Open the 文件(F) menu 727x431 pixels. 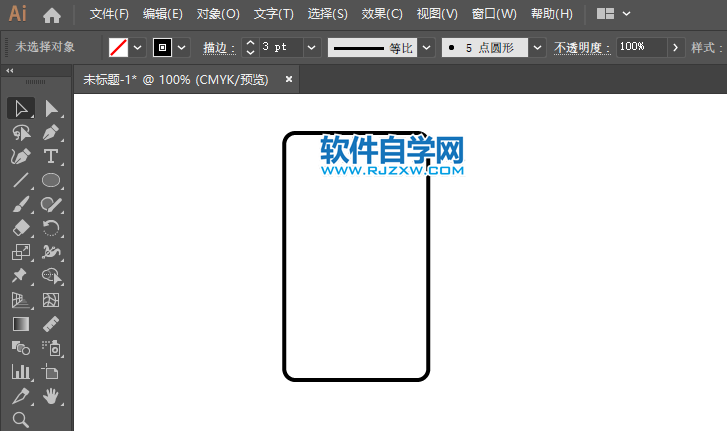click(x=109, y=14)
